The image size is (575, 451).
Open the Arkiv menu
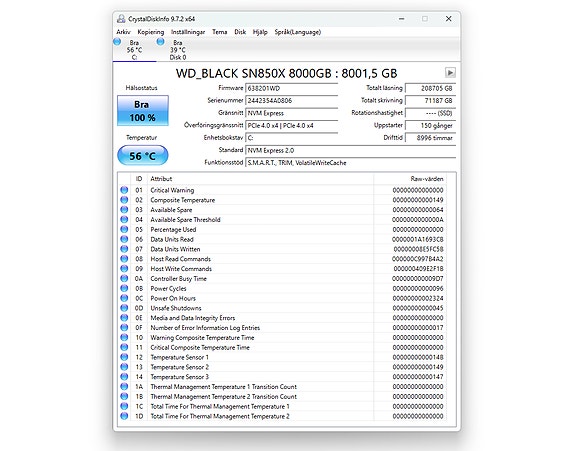click(123, 32)
